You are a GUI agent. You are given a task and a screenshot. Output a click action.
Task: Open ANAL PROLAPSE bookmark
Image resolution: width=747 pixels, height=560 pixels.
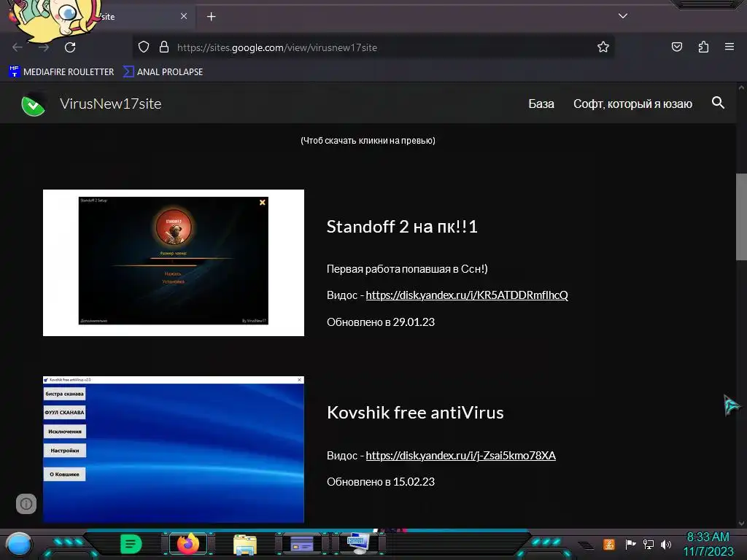(x=163, y=72)
